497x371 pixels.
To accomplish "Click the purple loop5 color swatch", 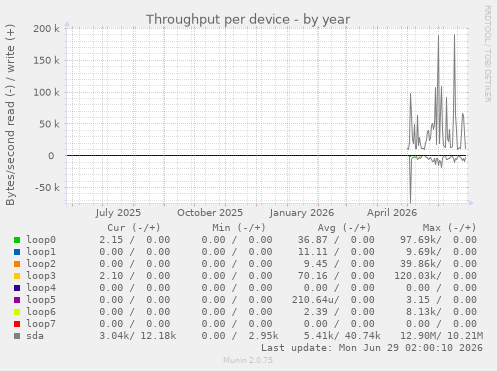I will coord(17,300).
